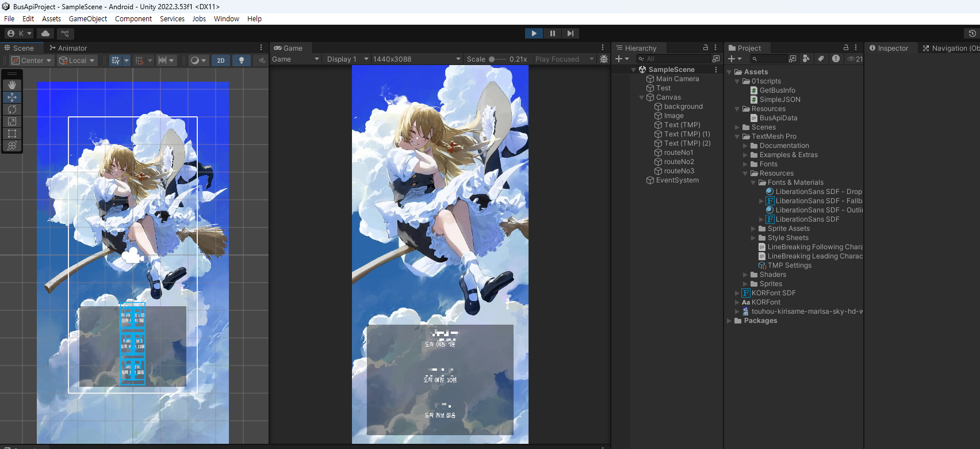Select the Scale tool

(12, 121)
